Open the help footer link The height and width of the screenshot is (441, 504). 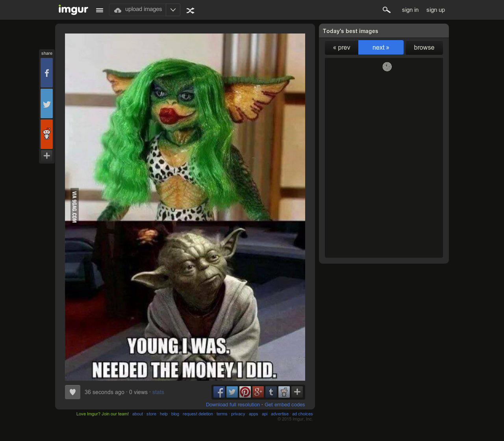(164, 414)
